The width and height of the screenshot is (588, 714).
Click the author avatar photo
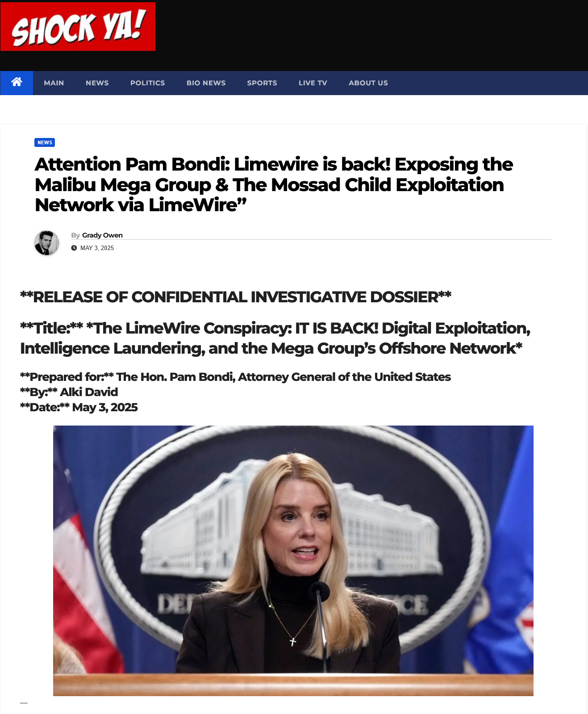pyautogui.click(x=47, y=243)
